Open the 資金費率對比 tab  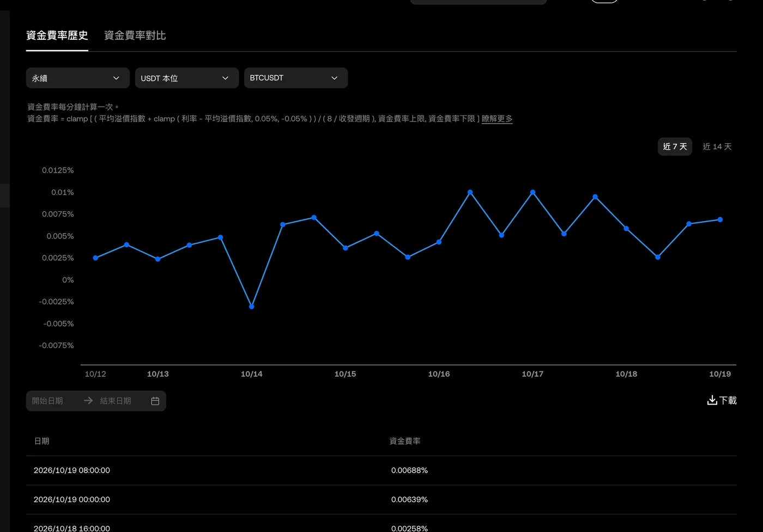pos(135,35)
